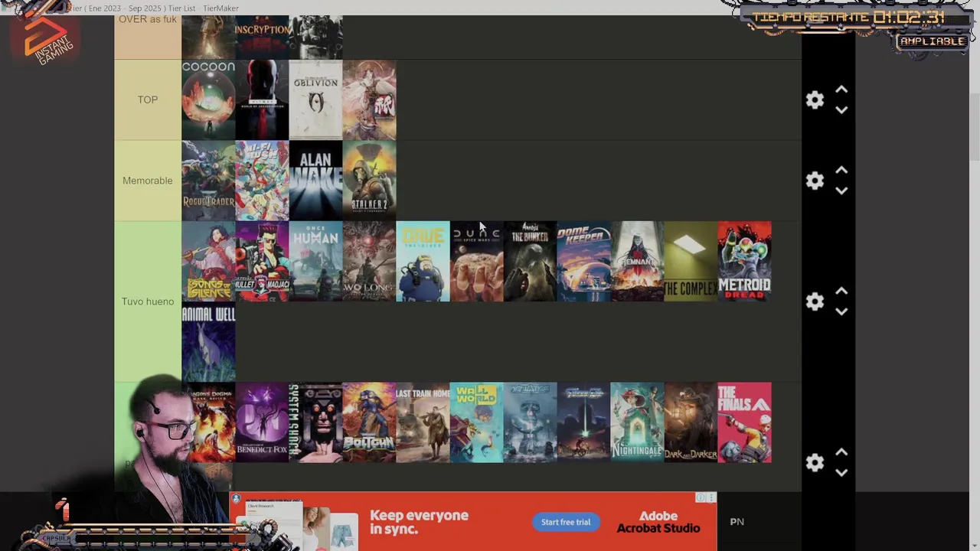Click up arrow of the tier below Tuvo hueno
The height and width of the screenshot is (551, 980).
coord(841,453)
